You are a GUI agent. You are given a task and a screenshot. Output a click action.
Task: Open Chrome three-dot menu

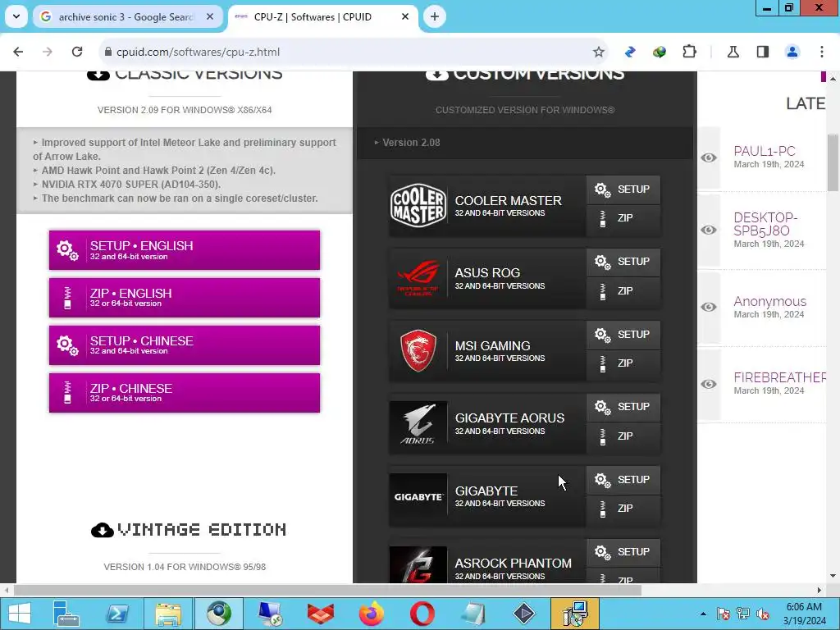tap(822, 52)
